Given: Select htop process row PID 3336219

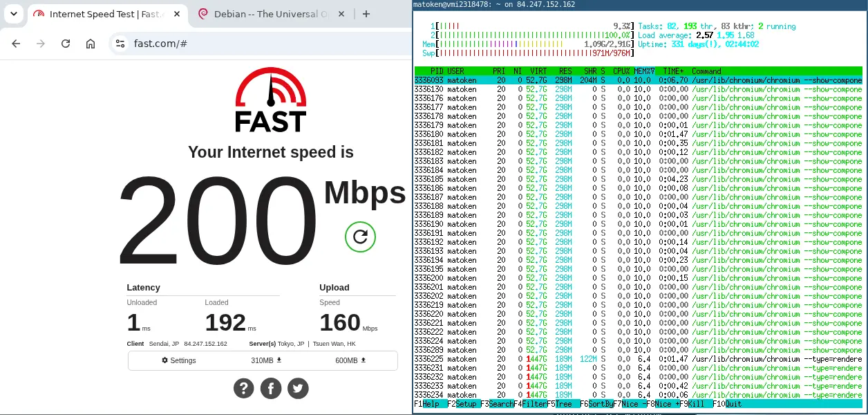Looking at the screenshot, I should (x=638, y=305).
